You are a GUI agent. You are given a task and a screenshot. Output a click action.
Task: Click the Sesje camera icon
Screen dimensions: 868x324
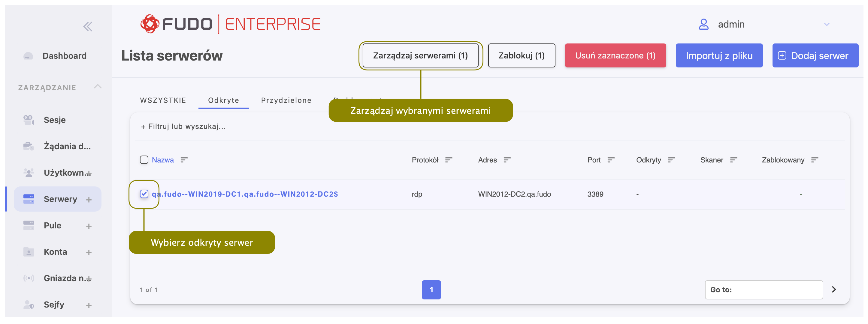pos(29,120)
